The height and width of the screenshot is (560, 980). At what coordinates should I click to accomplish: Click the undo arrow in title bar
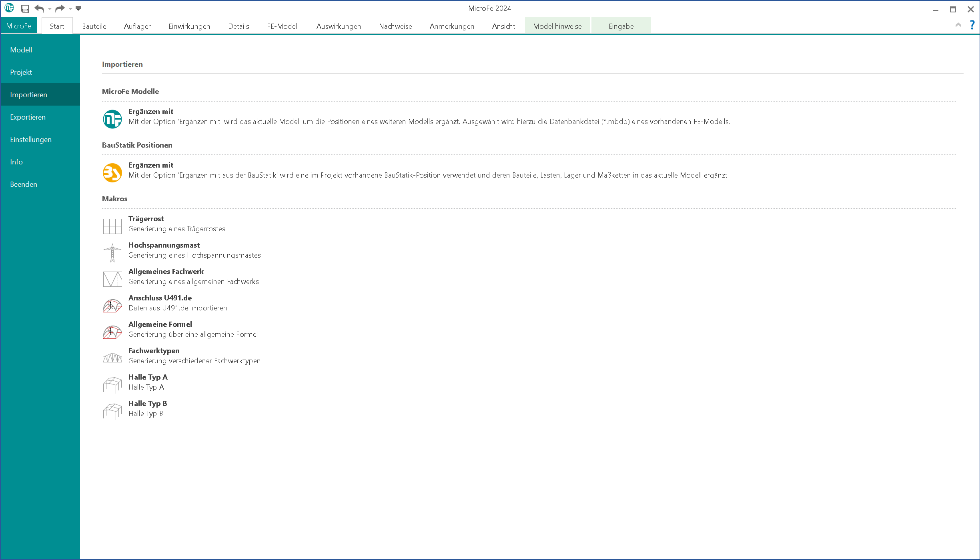point(39,8)
